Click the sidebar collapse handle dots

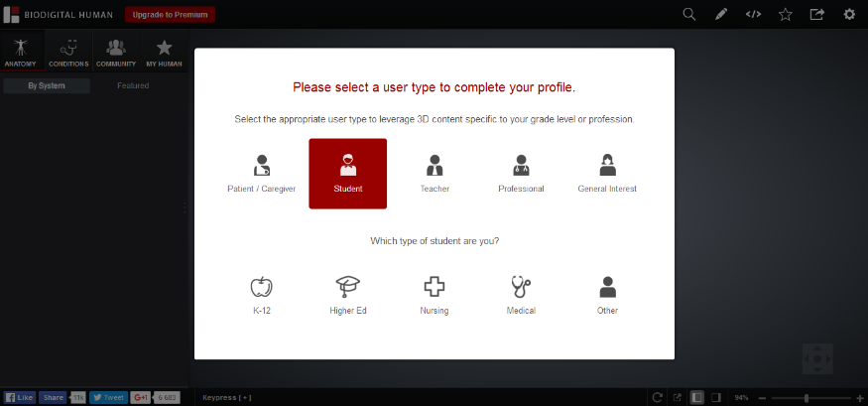coord(185,207)
